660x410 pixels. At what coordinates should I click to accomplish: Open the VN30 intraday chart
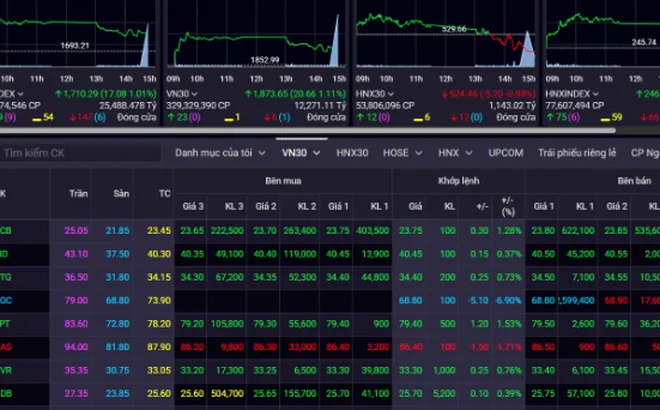point(256,40)
